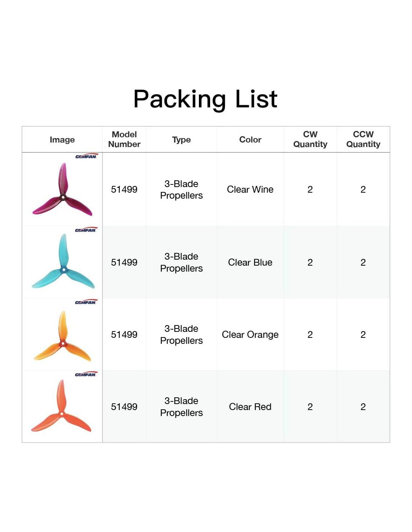The width and height of the screenshot is (412, 532).
Task: Click model number 51499 in the Clear Wine row
Action: point(124,190)
